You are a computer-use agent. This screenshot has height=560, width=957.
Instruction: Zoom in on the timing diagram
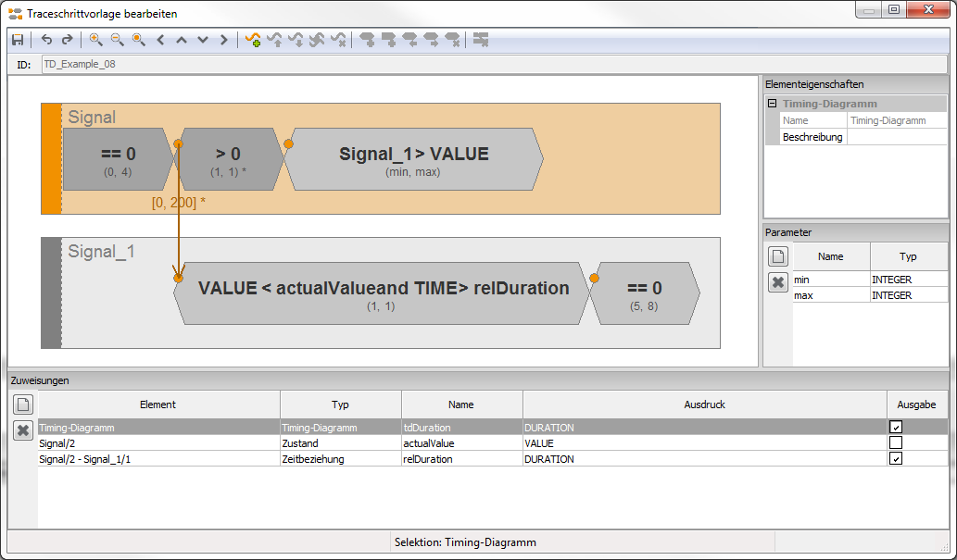pyautogui.click(x=95, y=40)
